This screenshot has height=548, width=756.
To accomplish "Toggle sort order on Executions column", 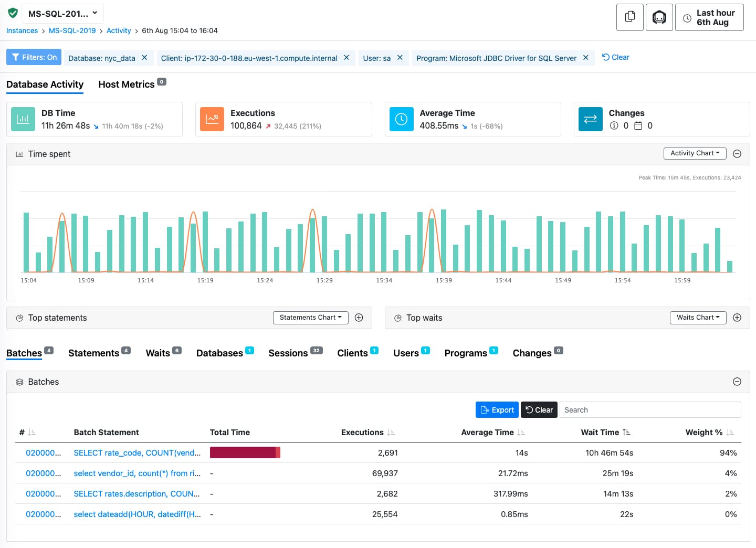I will [391, 432].
